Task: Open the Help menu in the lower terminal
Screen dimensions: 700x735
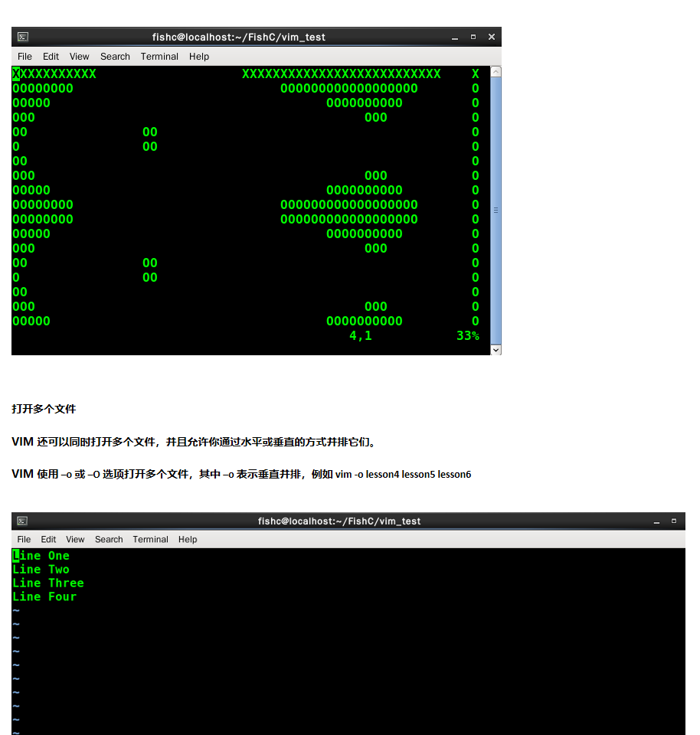Action: (188, 540)
